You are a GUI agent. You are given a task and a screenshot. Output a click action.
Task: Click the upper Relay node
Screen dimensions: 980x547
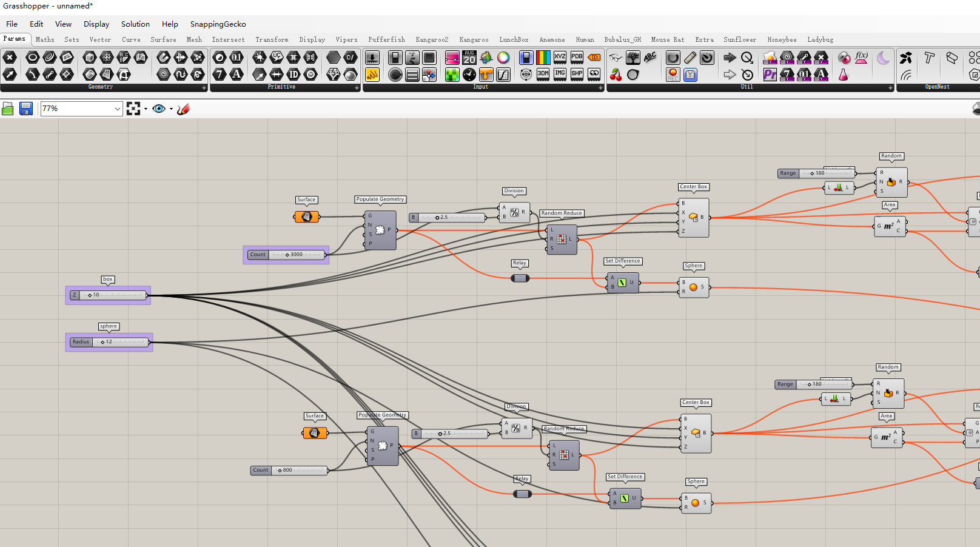click(x=520, y=278)
